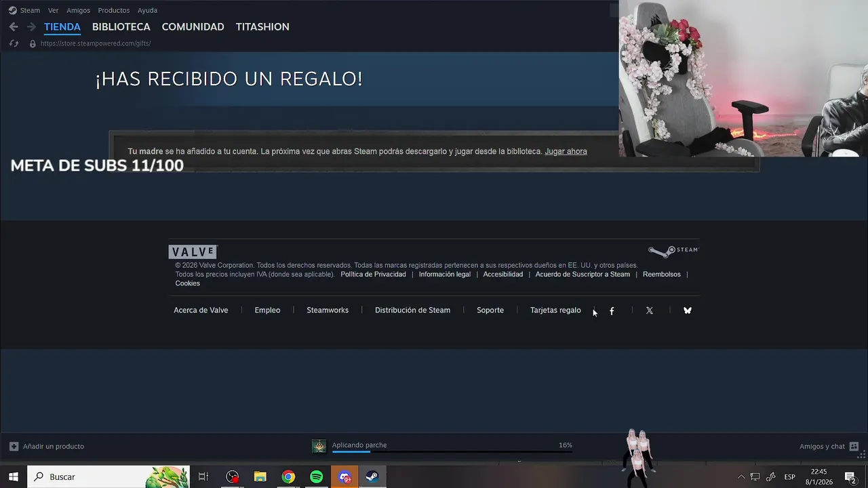Click the Windows Buscar search box
The height and width of the screenshot is (488, 868).
click(x=108, y=476)
